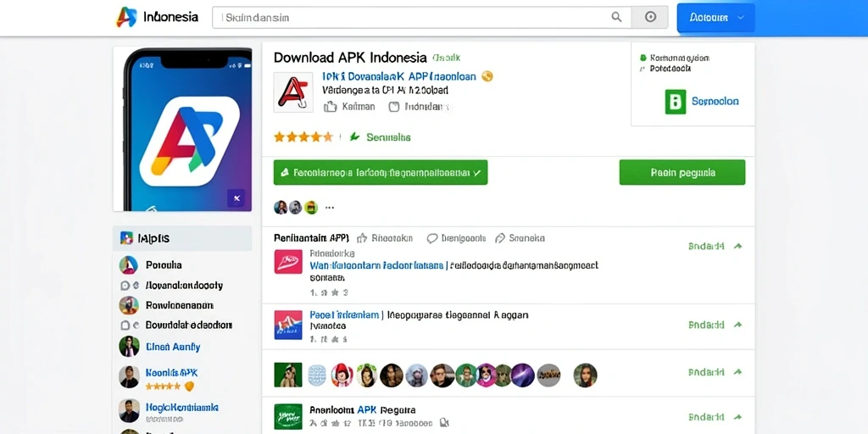Expand the checkmark arrow on wide green button
Screen dimensions: 868x434
(x=477, y=173)
